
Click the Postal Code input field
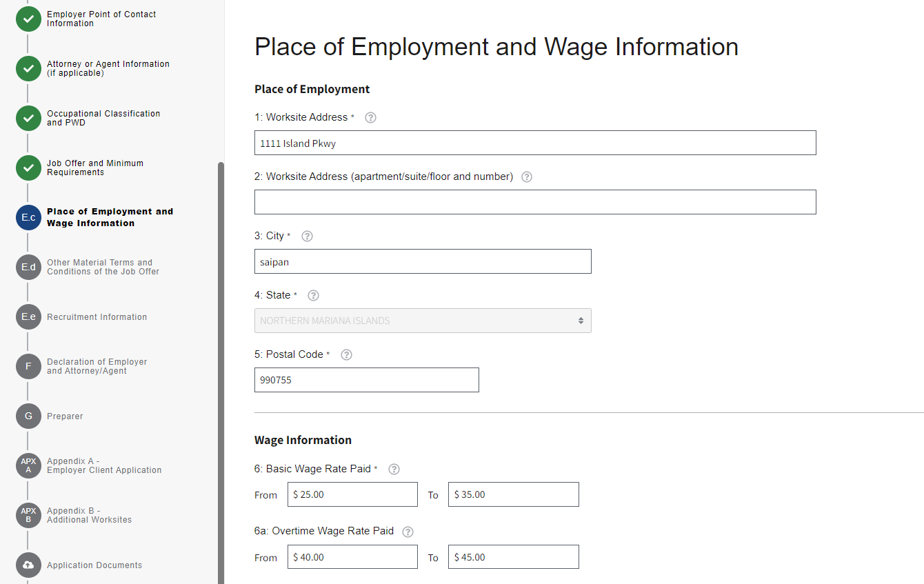(366, 380)
